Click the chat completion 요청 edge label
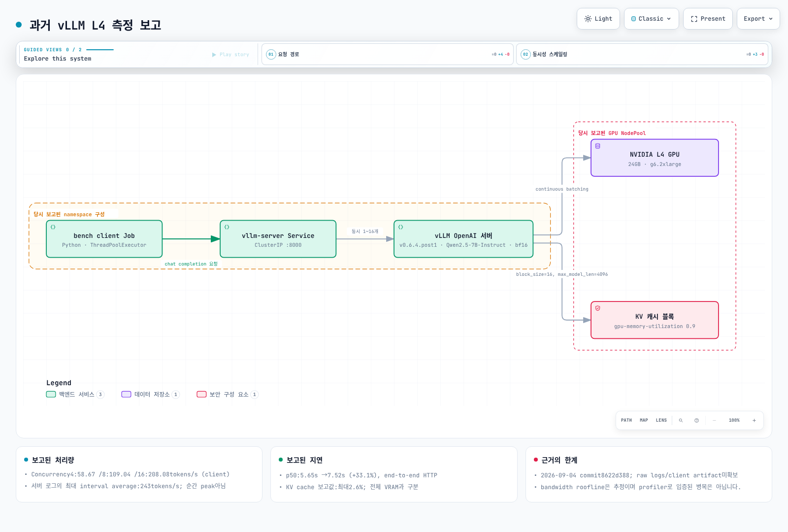Screen dimensions: 788x532 (x=191, y=264)
